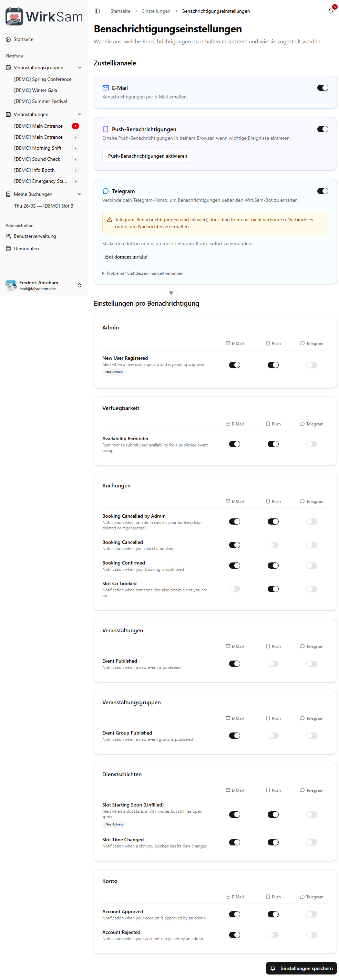Save with Einstellungen speichern button
This screenshot has height=980, width=339.
[301, 968]
